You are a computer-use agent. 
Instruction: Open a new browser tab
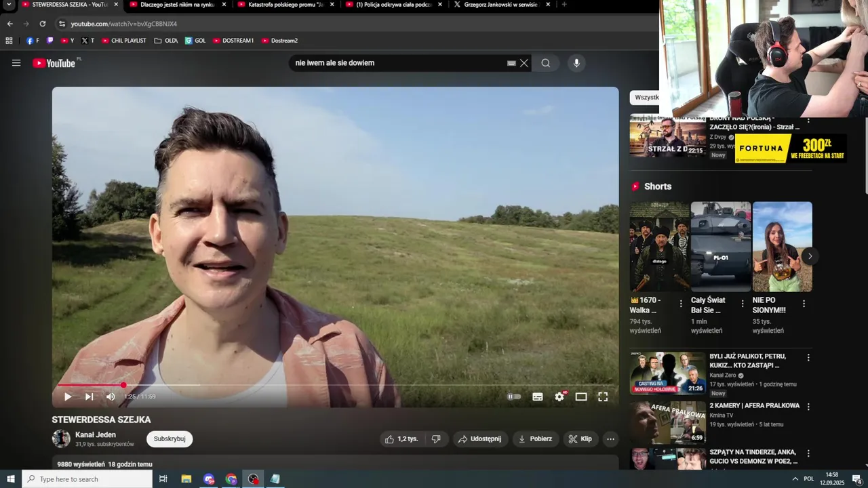point(564,5)
